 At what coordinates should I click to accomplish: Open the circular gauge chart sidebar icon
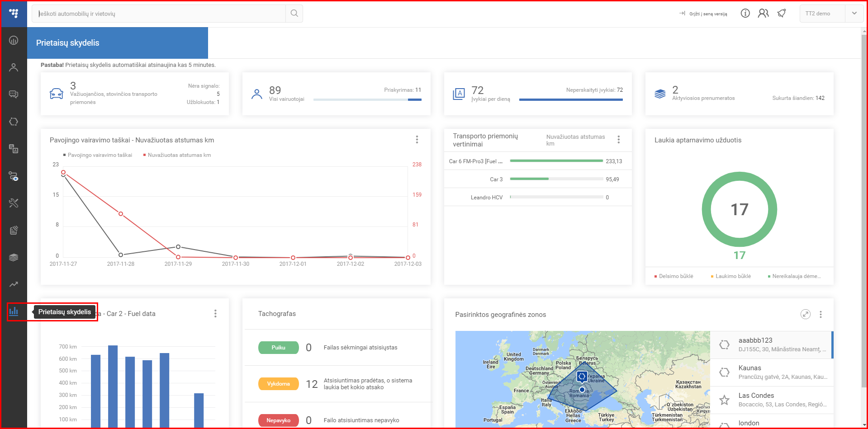click(14, 40)
